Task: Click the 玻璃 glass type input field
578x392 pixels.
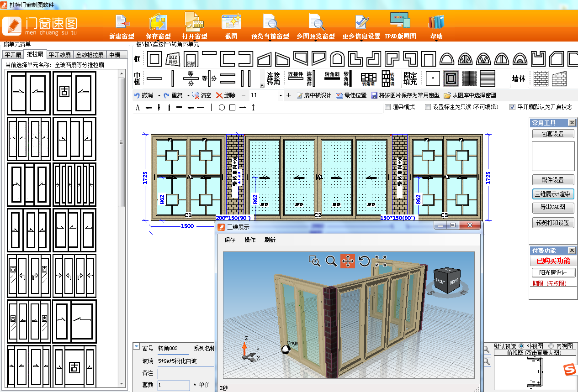Action: (186, 361)
